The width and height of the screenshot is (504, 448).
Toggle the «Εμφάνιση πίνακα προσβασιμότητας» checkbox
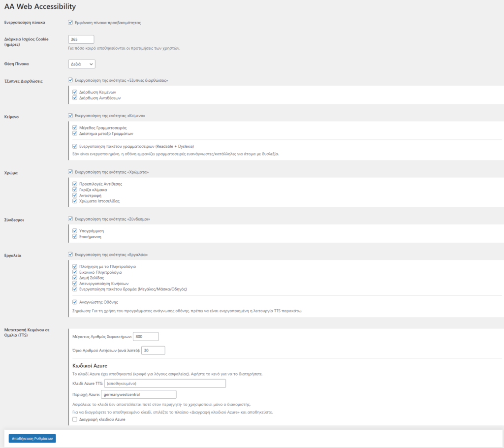pos(70,23)
